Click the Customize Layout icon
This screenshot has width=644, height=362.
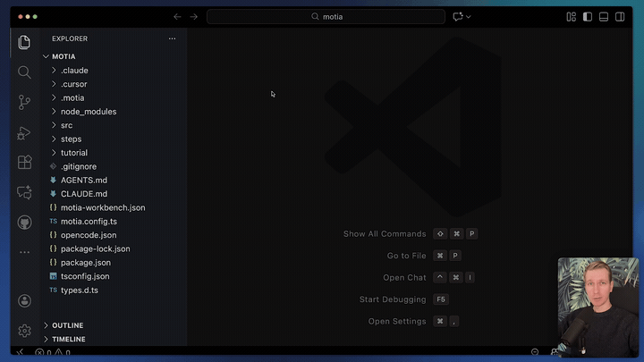point(572,16)
